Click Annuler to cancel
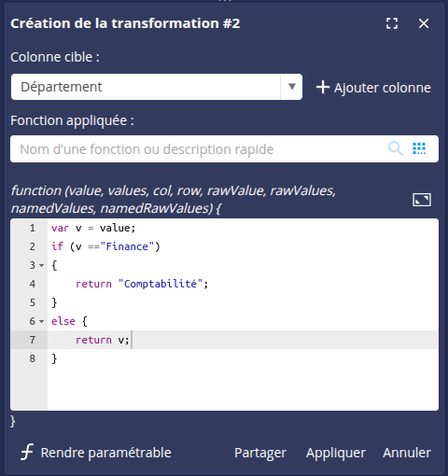Screen dimensions: 448x476 coord(407,453)
